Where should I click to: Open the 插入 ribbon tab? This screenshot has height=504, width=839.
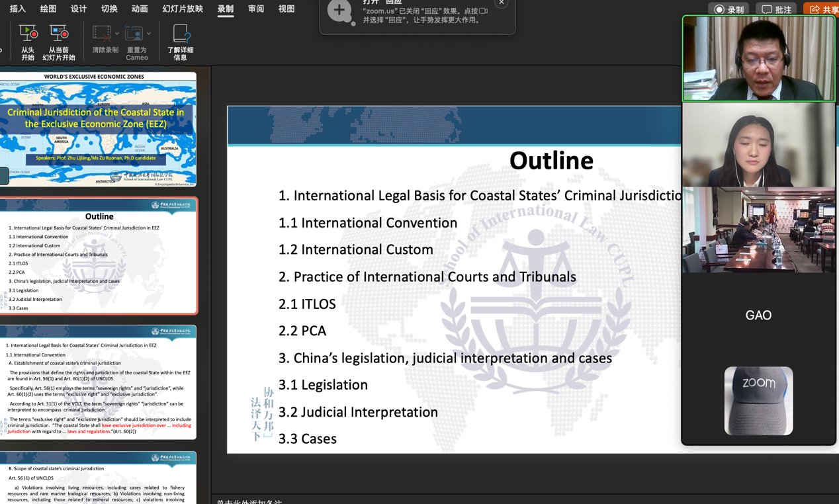[18, 9]
